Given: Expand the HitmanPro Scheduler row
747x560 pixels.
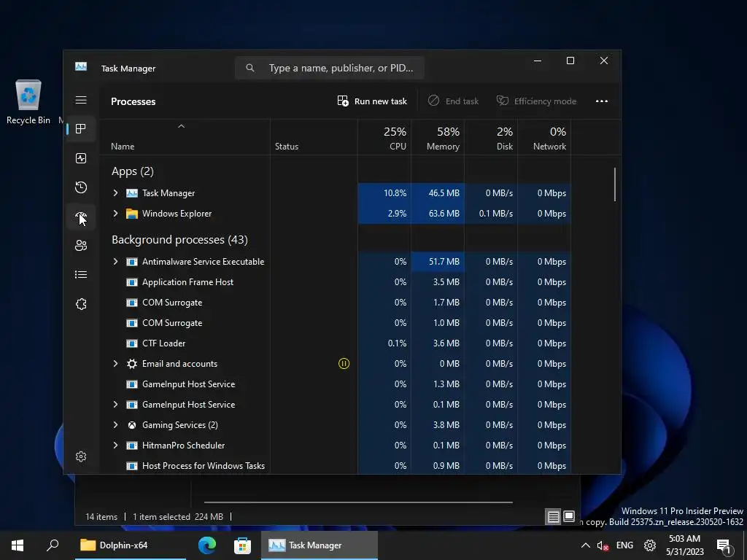Looking at the screenshot, I should click(115, 446).
